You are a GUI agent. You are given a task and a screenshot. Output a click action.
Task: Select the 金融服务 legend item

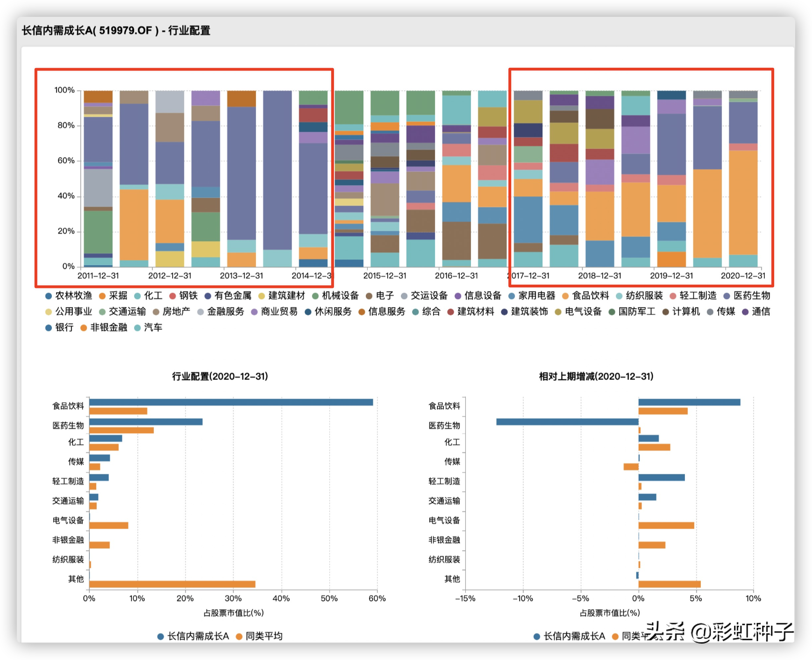[x=221, y=311]
